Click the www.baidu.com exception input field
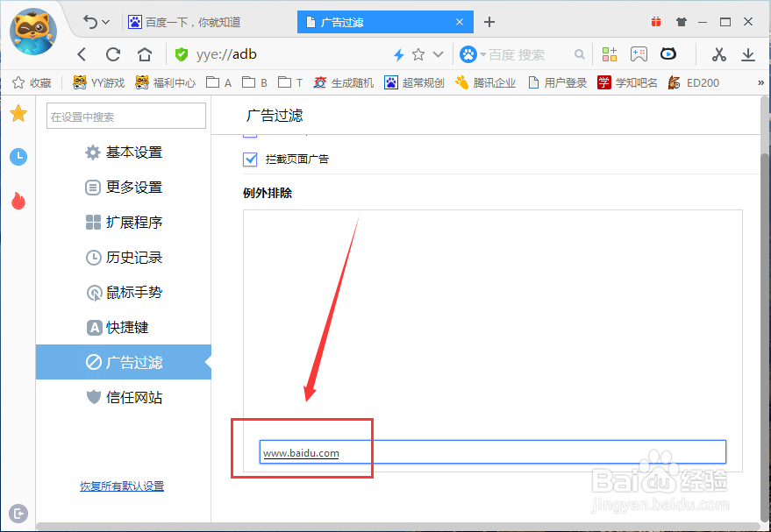Viewport: 771px width, 532px height. point(493,452)
